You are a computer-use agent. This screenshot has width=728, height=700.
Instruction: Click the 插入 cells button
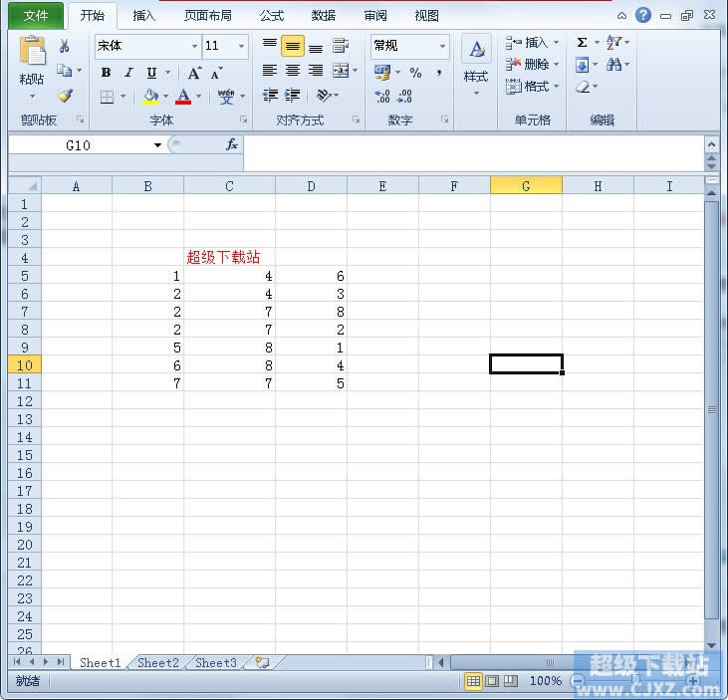[527, 43]
